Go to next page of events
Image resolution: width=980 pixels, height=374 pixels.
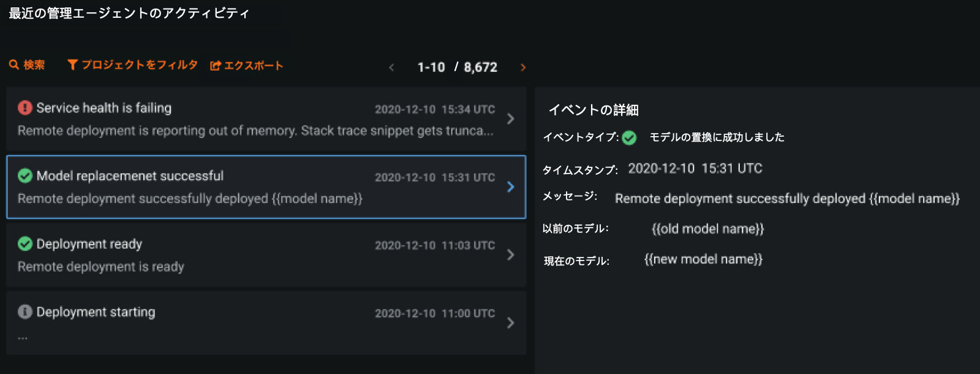pos(523,67)
